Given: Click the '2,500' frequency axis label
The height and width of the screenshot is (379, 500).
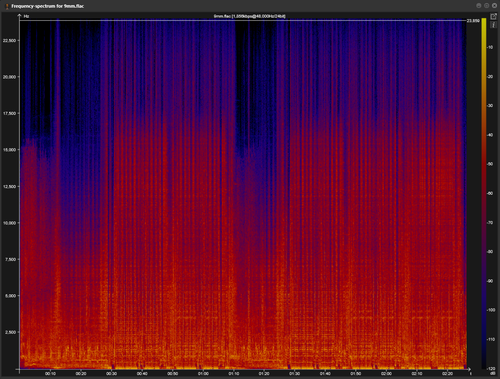Looking at the screenshot, I should 10,332.
